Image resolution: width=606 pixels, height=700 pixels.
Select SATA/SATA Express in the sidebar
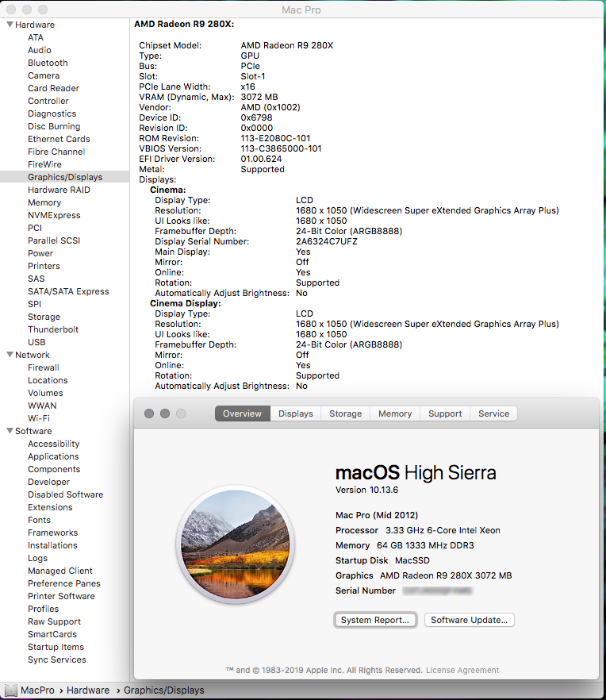coord(68,291)
